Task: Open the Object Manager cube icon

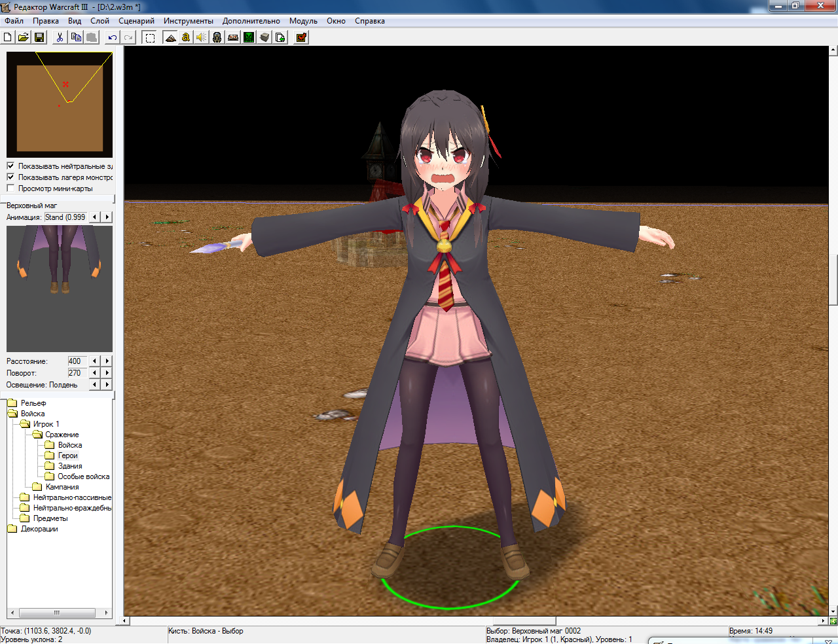Action: click(264, 37)
